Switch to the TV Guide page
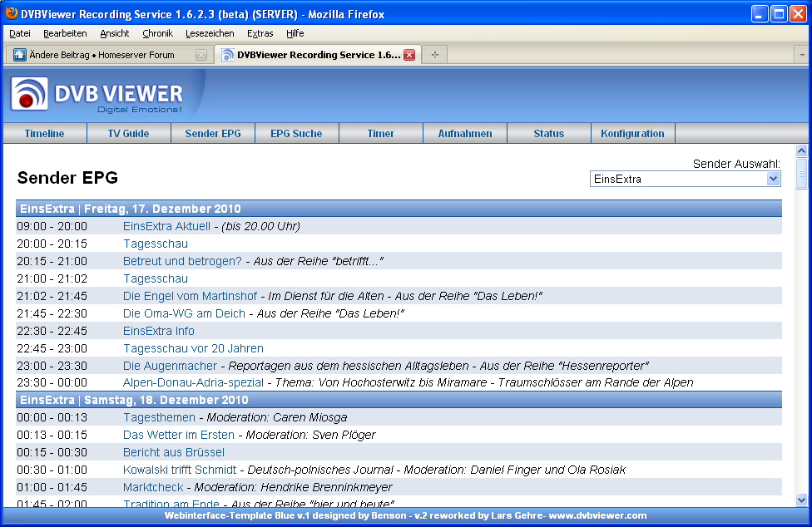Viewport: 812px width, 527px height. pos(128,134)
